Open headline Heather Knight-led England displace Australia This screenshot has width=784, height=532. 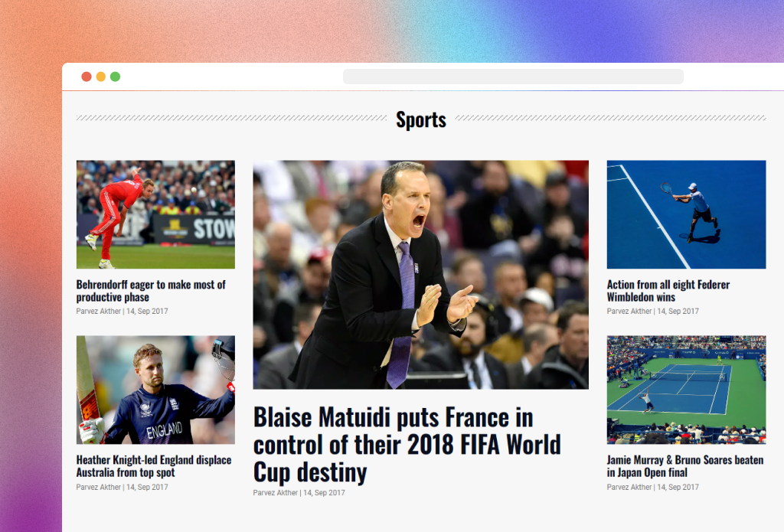tap(154, 466)
